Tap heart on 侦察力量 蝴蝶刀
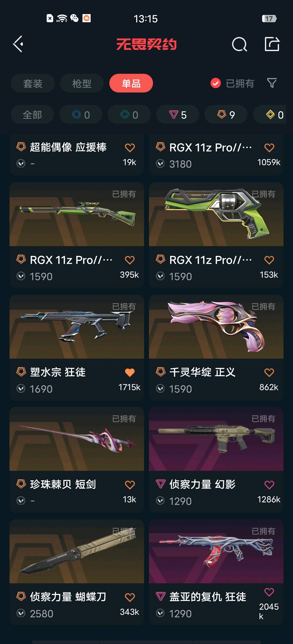 tap(130, 597)
